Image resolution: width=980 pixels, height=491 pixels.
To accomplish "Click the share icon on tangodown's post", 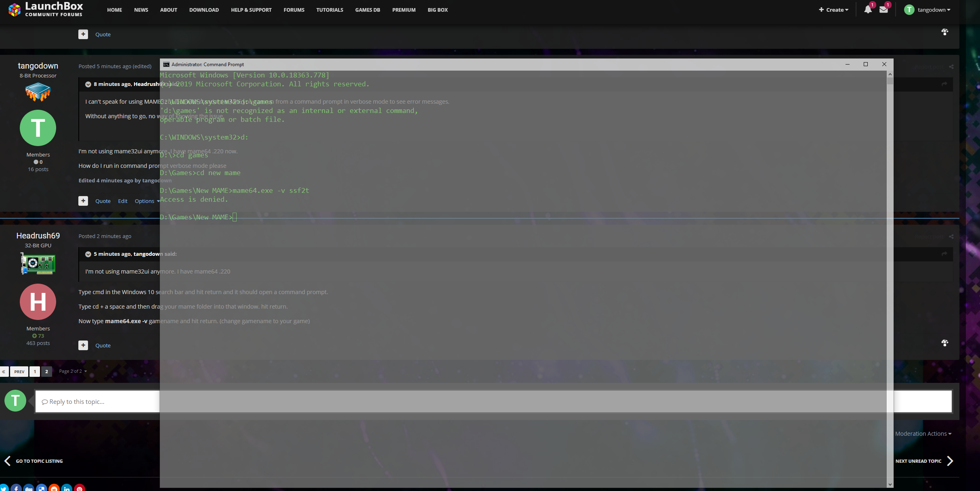I will click(951, 67).
